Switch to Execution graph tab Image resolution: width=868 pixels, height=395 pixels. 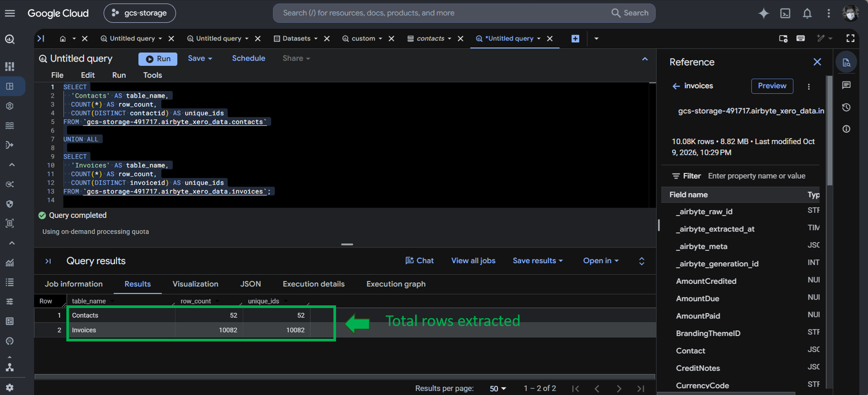pyautogui.click(x=396, y=284)
